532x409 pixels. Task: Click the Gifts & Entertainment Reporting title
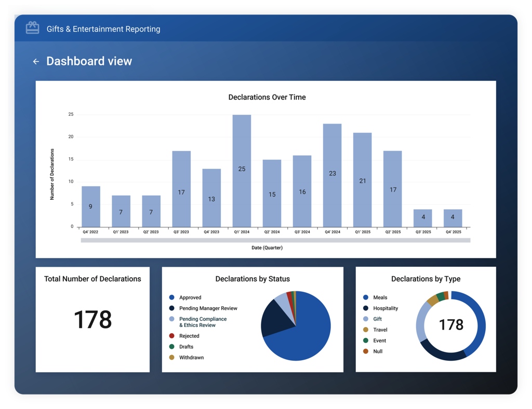click(103, 29)
